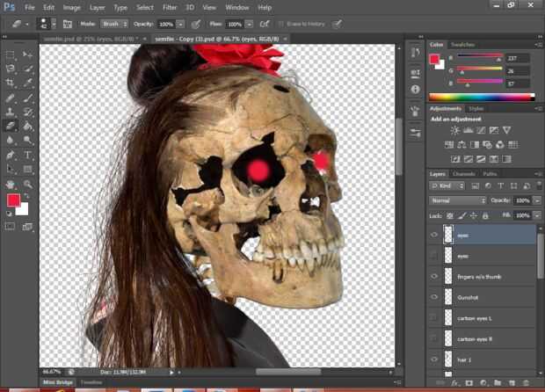This screenshot has height=392, width=545.
Task: Select the Blur tool
Action: pos(10,140)
